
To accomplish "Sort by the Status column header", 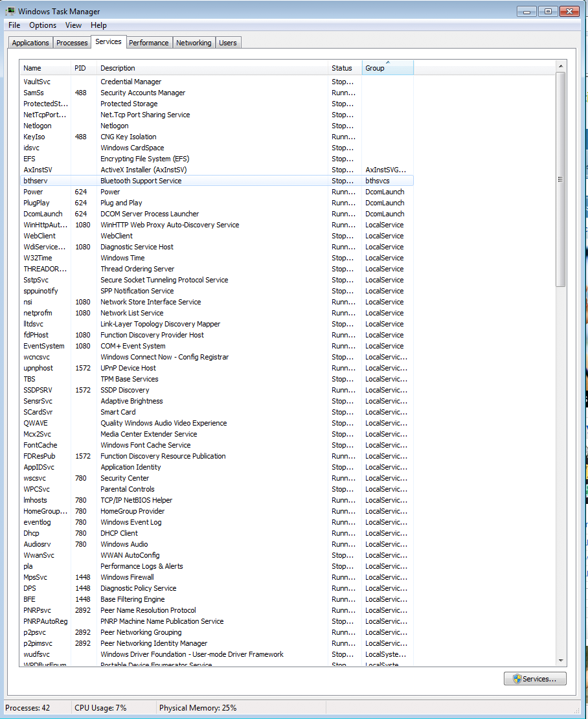I will click(345, 68).
